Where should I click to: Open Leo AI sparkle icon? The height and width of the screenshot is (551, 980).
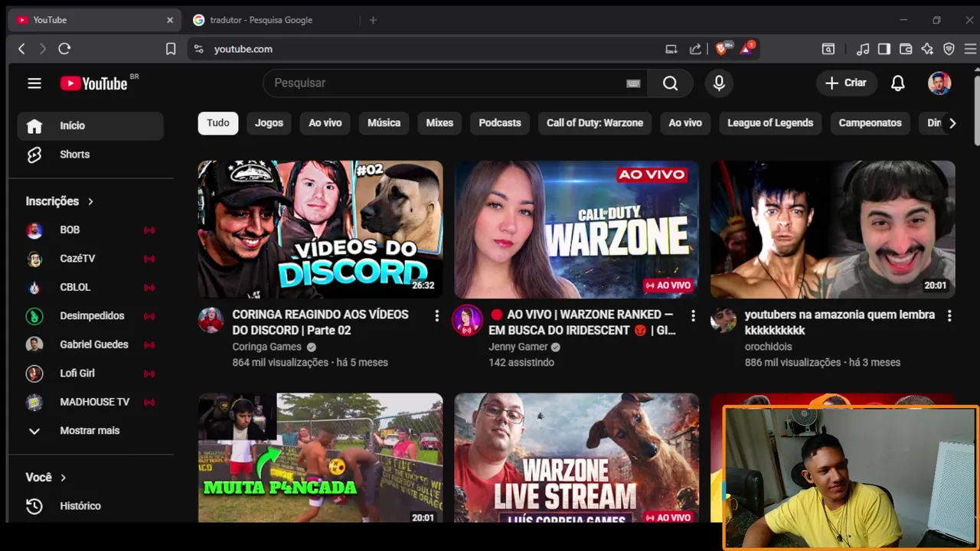pyautogui.click(x=927, y=49)
